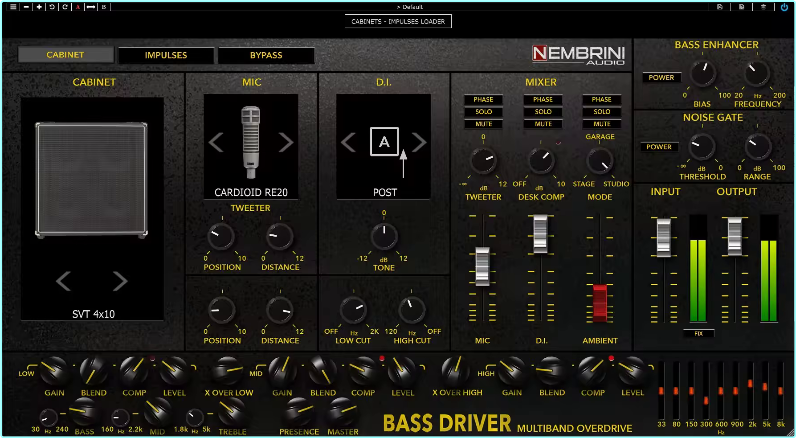
Task: Click the MASTER knob
Action: pos(342,412)
